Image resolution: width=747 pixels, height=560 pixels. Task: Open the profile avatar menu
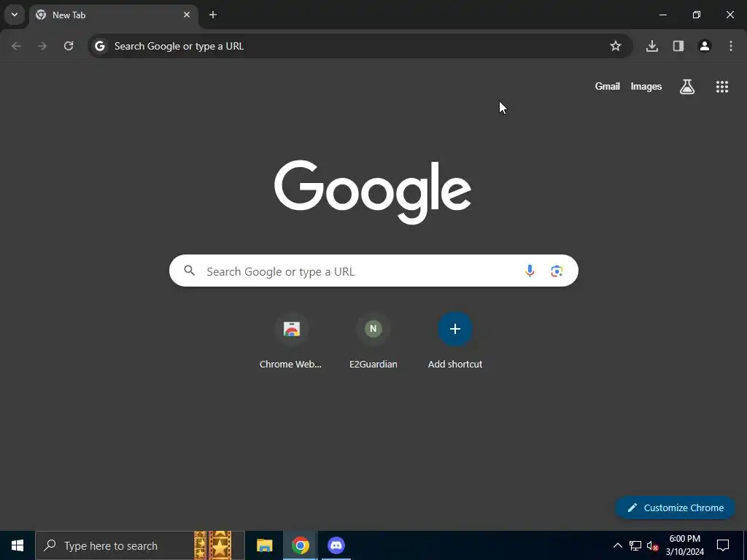[x=705, y=46]
